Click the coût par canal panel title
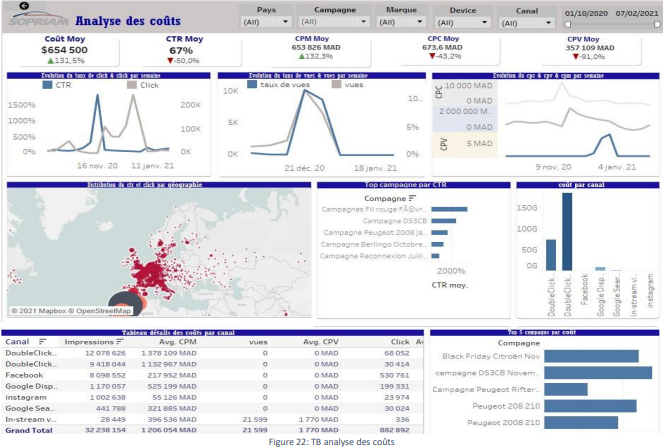663x447 pixels. 581,185
